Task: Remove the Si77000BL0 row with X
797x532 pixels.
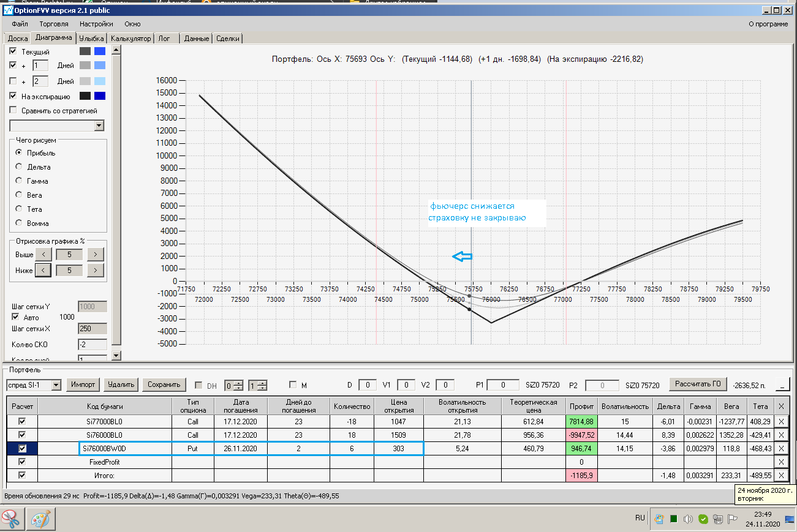Action: [781, 421]
